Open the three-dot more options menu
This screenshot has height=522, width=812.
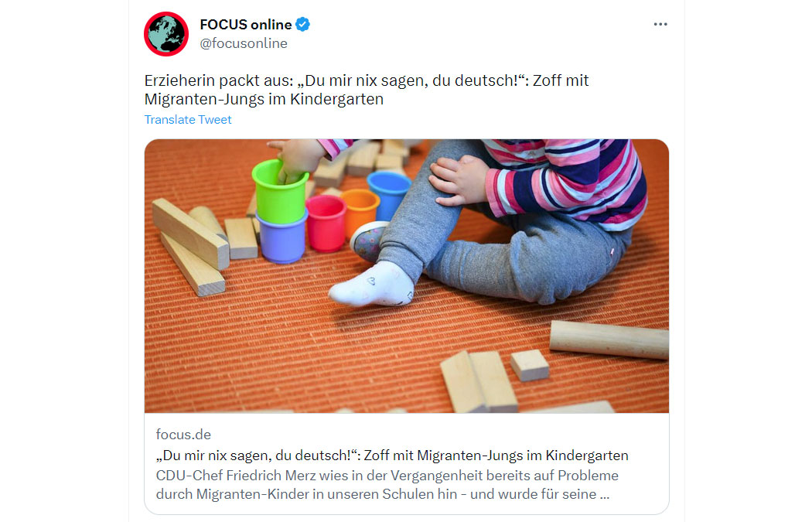click(x=660, y=24)
